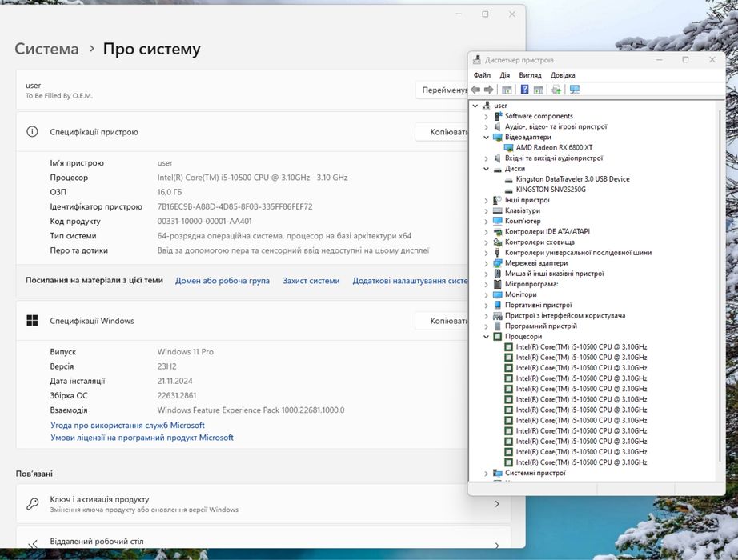
Task: Open the Захист системи link
Action: 311,281
